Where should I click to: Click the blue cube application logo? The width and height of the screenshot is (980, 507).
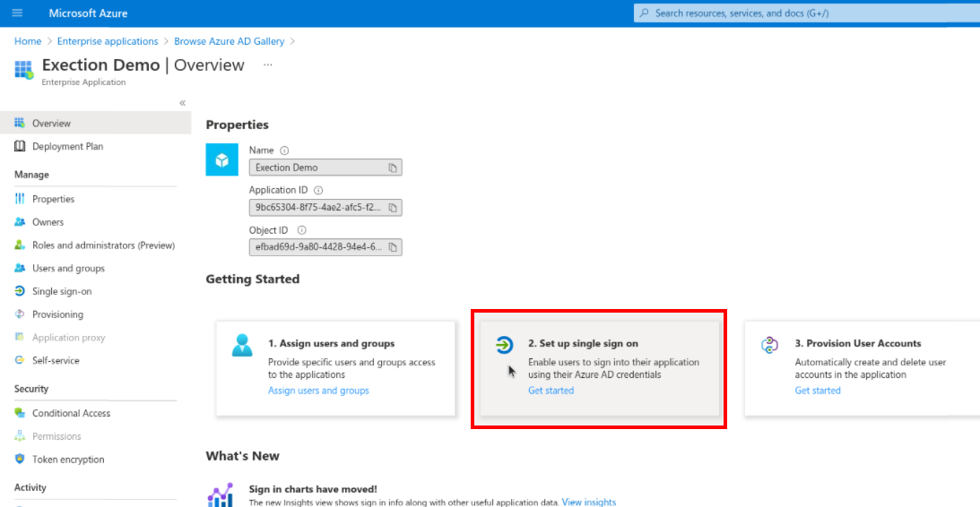pos(221,159)
